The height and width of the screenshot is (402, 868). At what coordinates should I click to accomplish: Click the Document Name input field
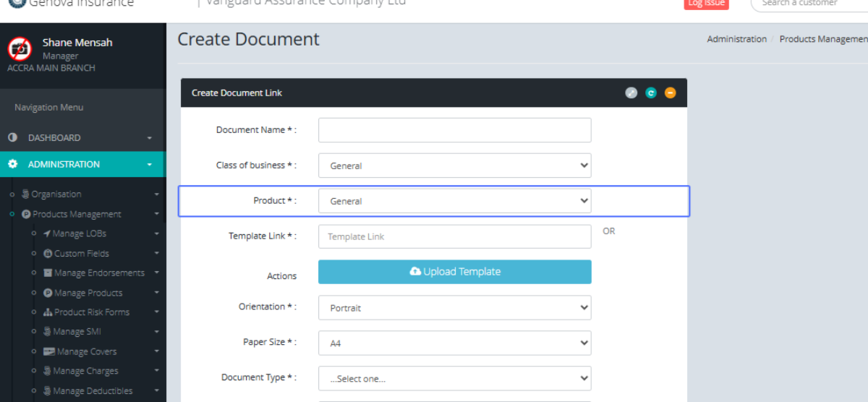tap(454, 130)
